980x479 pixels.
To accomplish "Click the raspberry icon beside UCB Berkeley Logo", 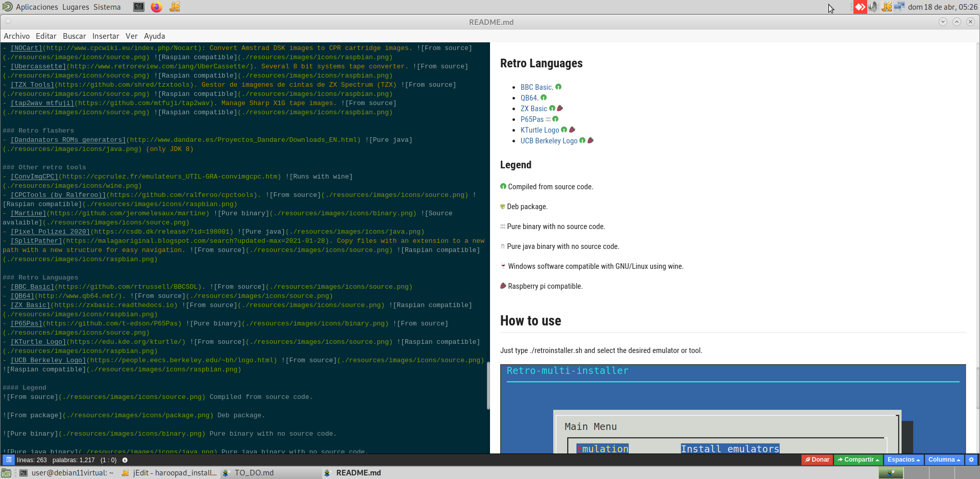I will click(591, 140).
